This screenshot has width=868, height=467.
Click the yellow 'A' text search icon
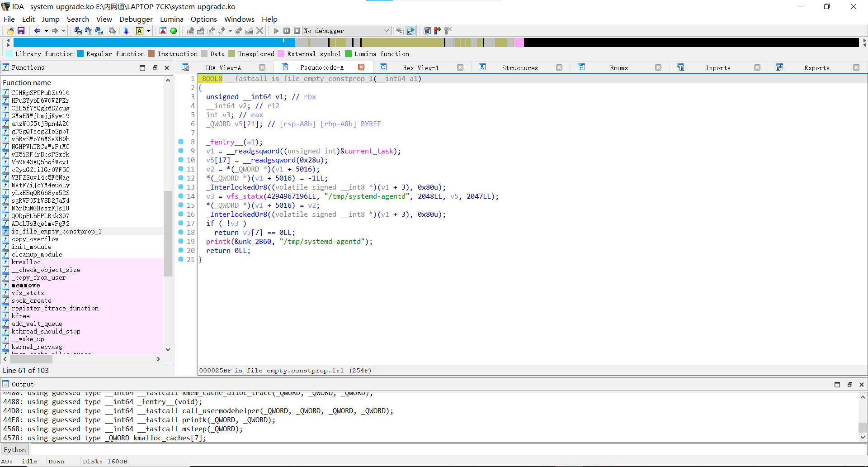coord(140,31)
